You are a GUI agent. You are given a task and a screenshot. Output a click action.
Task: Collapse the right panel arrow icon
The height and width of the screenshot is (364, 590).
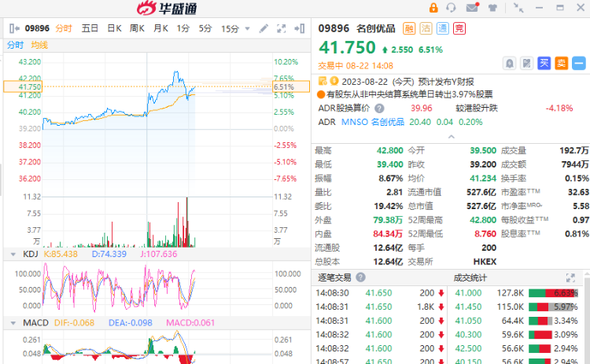pos(300,28)
